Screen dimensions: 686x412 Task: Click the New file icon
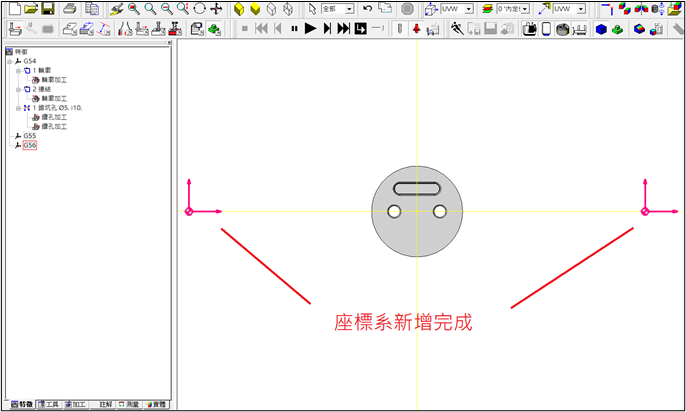pos(13,8)
